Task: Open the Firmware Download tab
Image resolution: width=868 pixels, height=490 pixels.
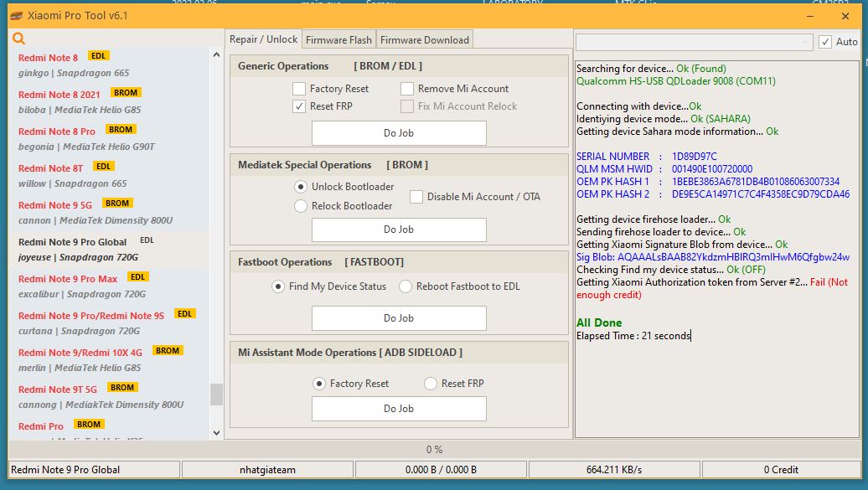Action: point(424,39)
